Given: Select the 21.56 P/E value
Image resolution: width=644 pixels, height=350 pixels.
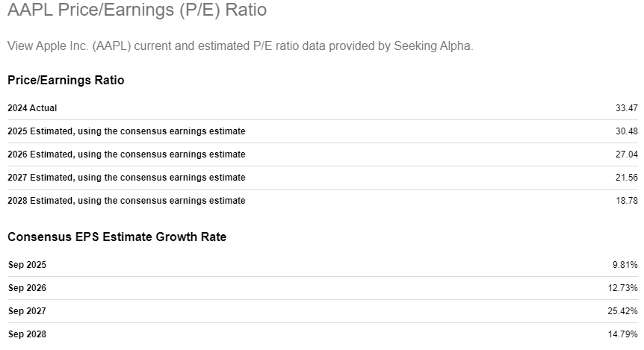Looking at the screenshot, I should [626, 178].
